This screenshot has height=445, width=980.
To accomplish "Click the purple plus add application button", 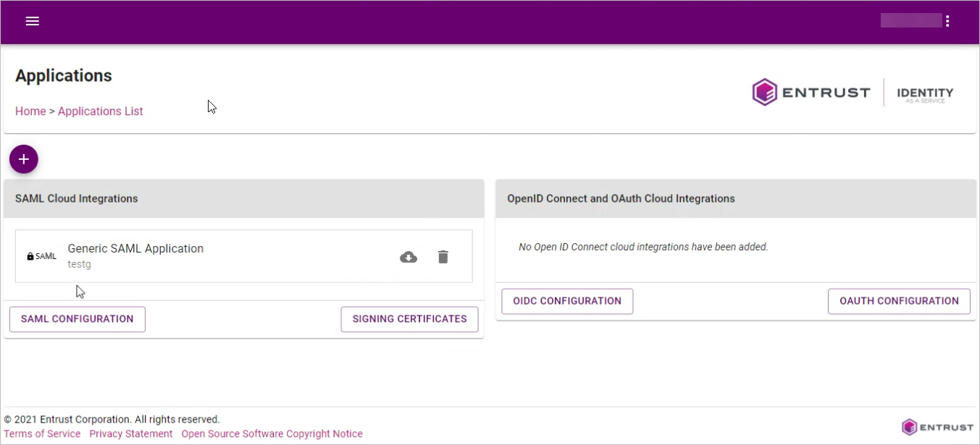I will pos(24,159).
